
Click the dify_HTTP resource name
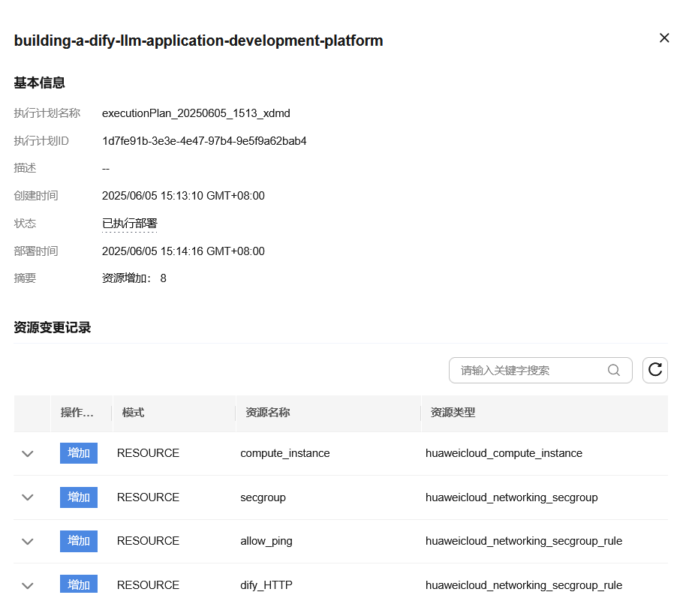click(x=266, y=585)
